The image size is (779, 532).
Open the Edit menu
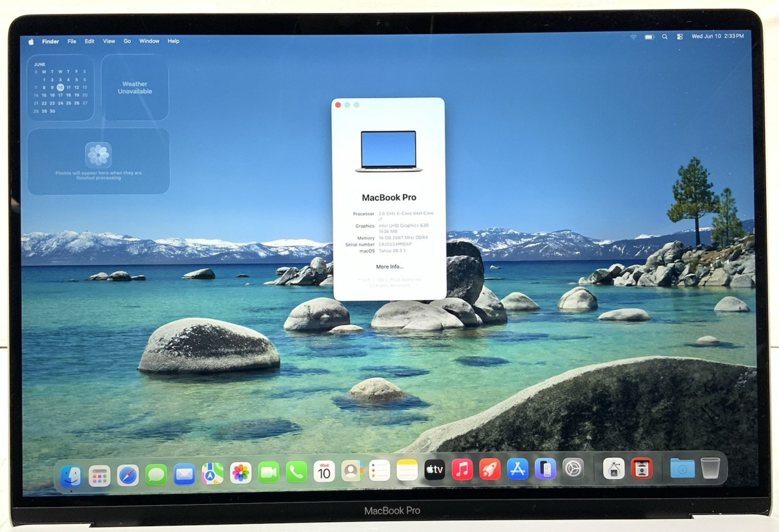click(x=89, y=41)
